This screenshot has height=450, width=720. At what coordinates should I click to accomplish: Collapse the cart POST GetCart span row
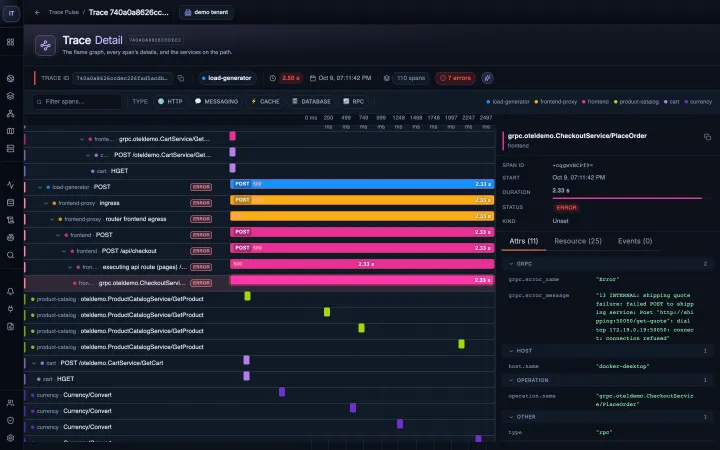point(34,363)
